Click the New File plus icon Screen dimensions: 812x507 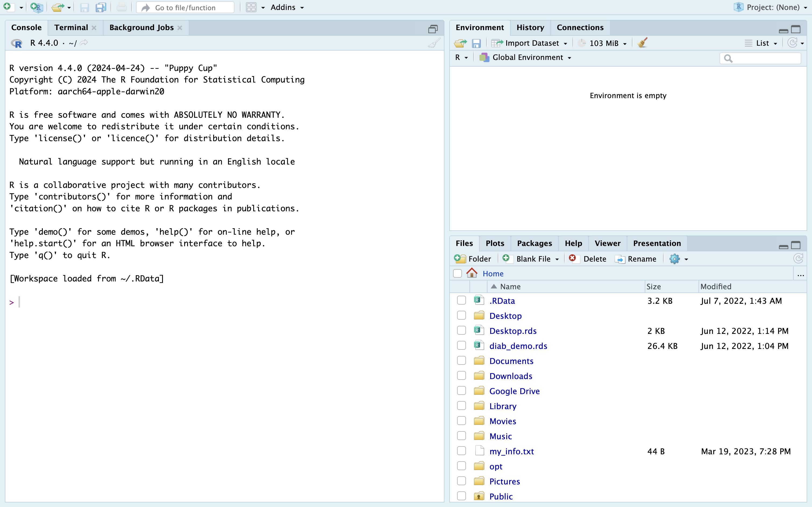pyautogui.click(x=8, y=7)
